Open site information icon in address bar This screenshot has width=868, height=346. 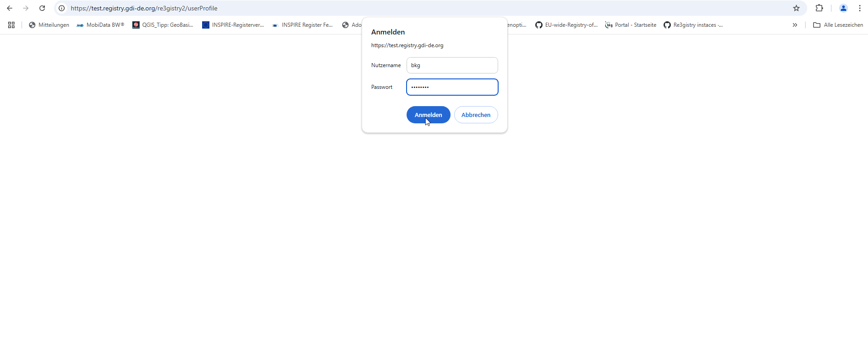(x=62, y=8)
